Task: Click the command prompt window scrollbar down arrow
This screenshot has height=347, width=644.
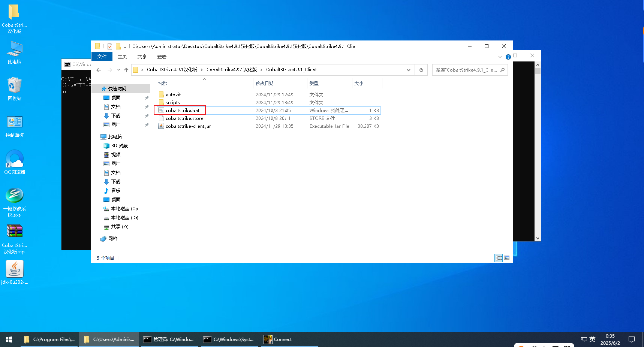Action: coord(538,238)
